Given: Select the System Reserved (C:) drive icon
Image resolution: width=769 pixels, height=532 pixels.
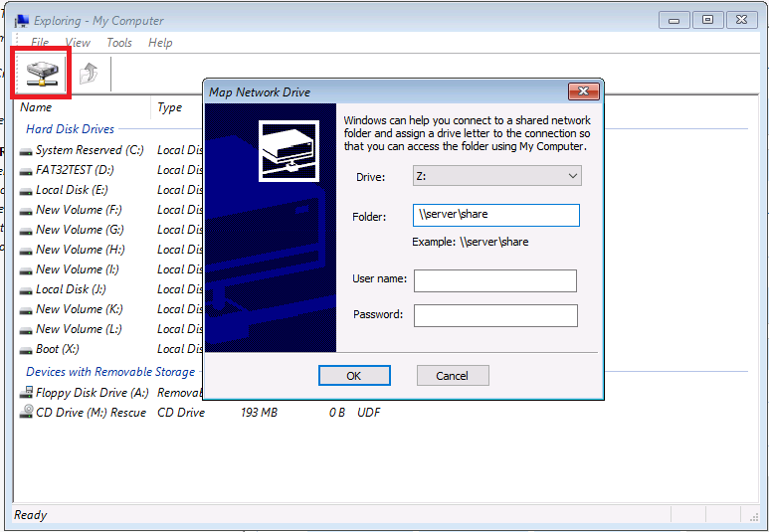Looking at the screenshot, I should [x=26, y=150].
